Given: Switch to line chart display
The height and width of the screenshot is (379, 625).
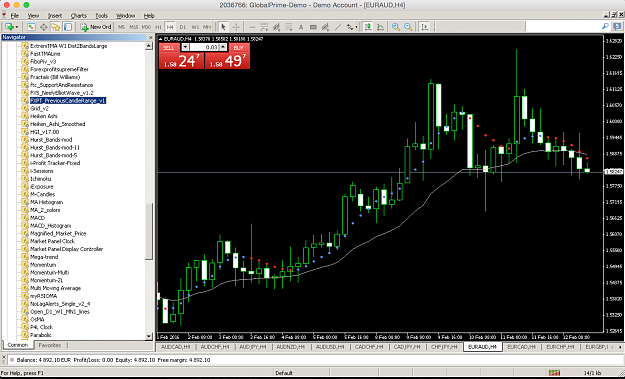Looking at the screenshot, I should [381, 27].
